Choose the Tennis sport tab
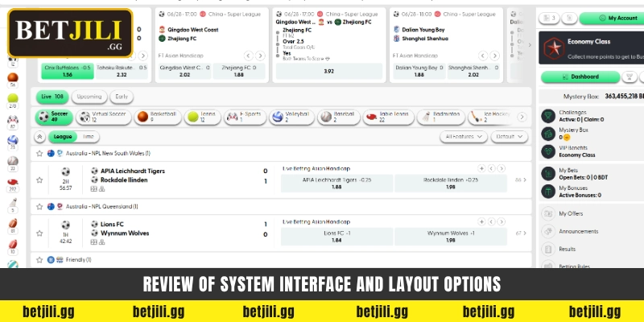Image resolution: width=644 pixels, height=322 pixels. point(203,117)
